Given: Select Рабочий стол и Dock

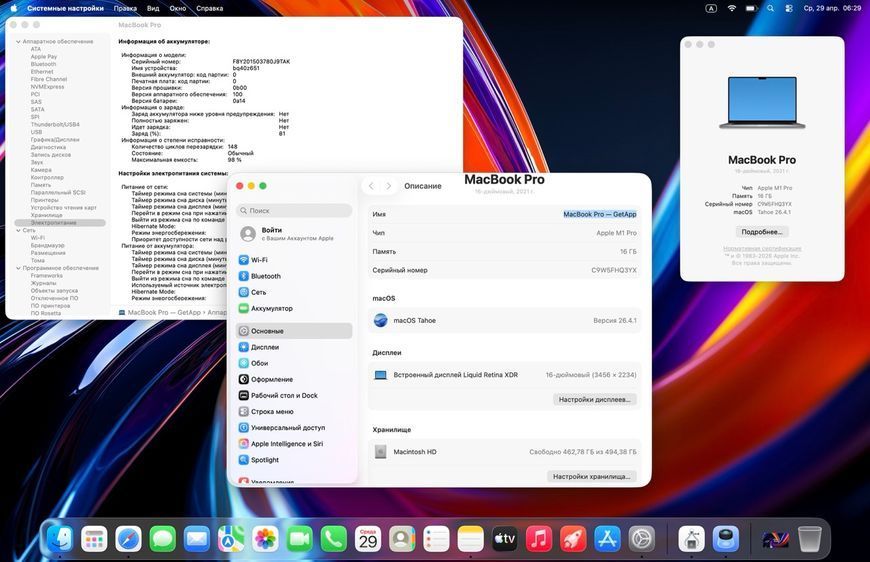Looking at the screenshot, I should coord(294,395).
